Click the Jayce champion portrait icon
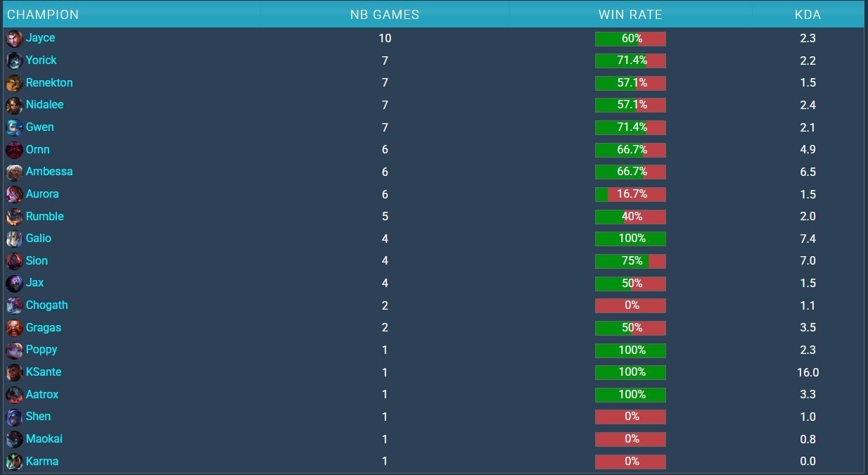 click(x=14, y=39)
